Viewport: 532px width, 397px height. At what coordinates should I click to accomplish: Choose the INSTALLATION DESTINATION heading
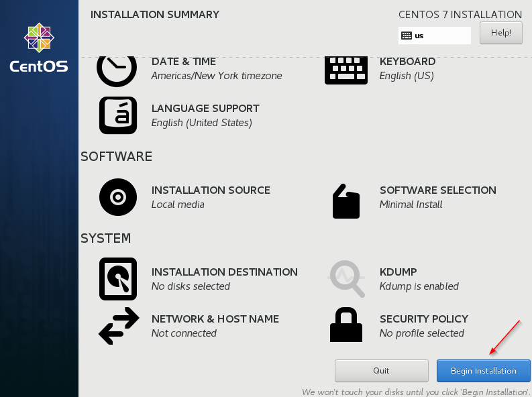pos(225,272)
